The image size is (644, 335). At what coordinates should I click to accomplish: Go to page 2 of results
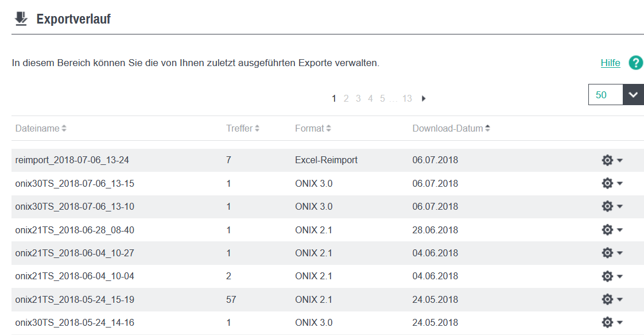(346, 99)
